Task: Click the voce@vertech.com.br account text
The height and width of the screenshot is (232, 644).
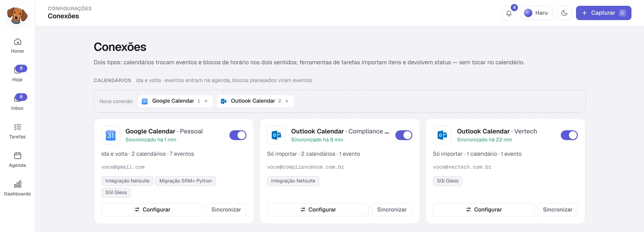Action: (x=462, y=167)
